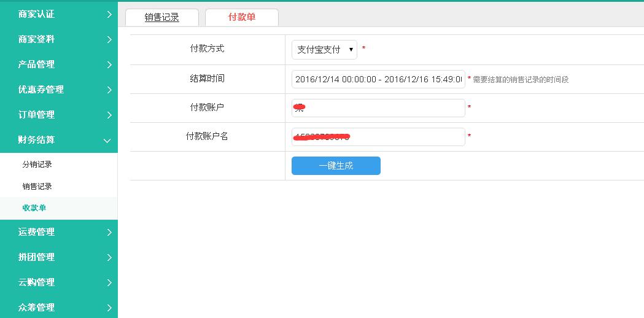This screenshot has width=644, height=318.
Task: Click the arrow icon next to 云购管理
Action: pos(109,283)
